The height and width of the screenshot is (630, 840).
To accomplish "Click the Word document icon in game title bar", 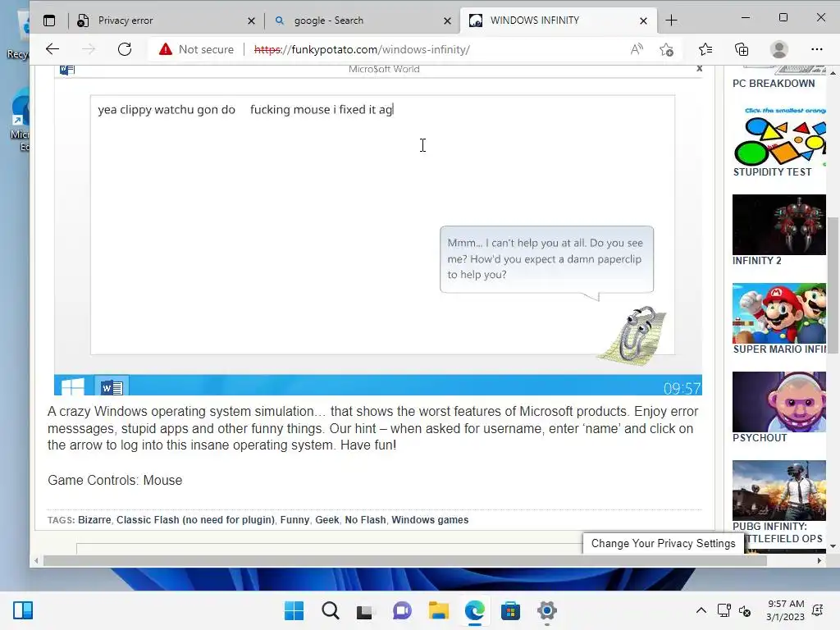I will click(67, 69).
